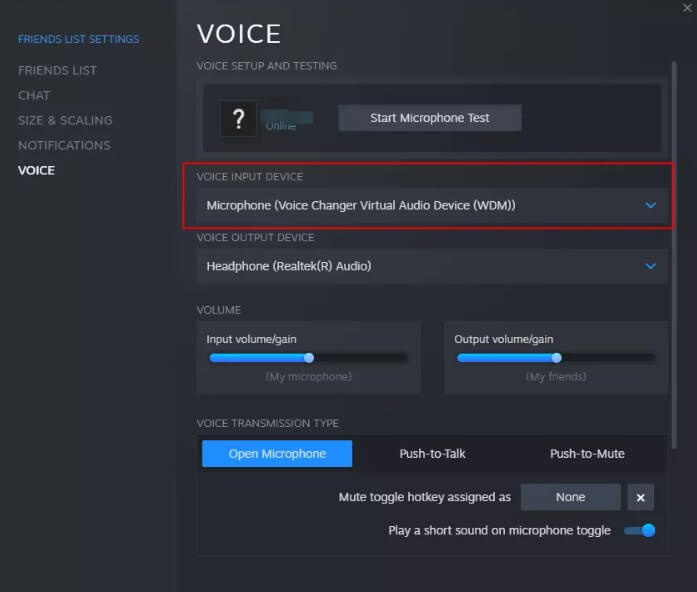Select Open Microphone transmission type
Image resolution: width=697 pixels, height=592 pixels.
click(277, 454)
